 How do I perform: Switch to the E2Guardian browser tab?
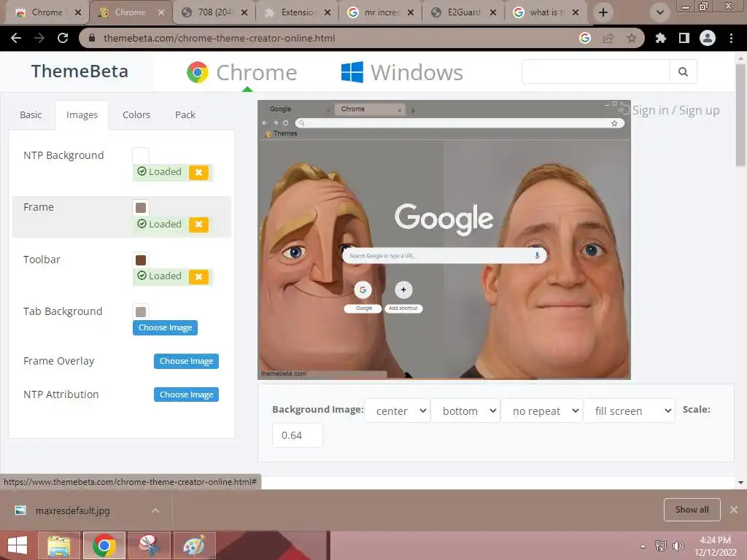coord(462,13)
